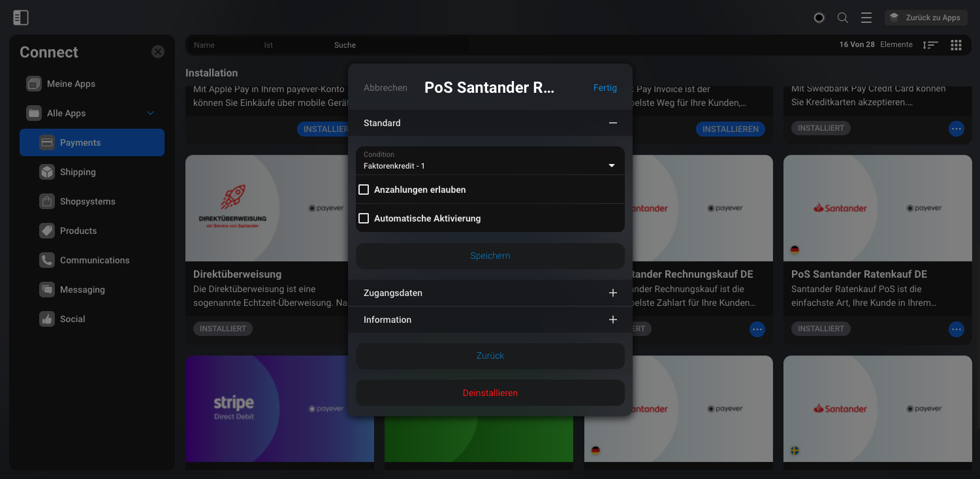Image resolution: width=980 pixels, height=479 pixels.
Task: Click Fertig in the dialog
Action: pos(605,88)
